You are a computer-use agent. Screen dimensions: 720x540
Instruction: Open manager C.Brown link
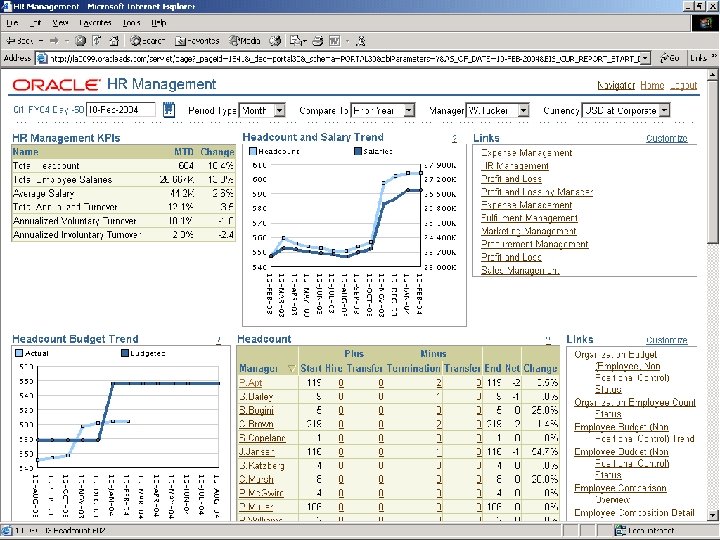[x=256, y=424]
